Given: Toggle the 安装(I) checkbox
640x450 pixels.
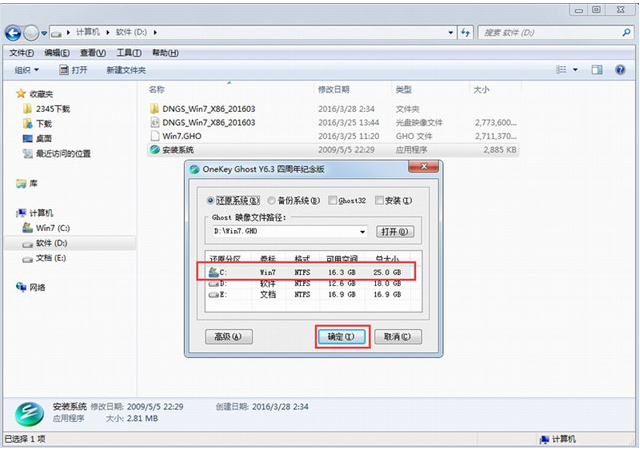Looking at the screenshot, I should tap(379, 200).
